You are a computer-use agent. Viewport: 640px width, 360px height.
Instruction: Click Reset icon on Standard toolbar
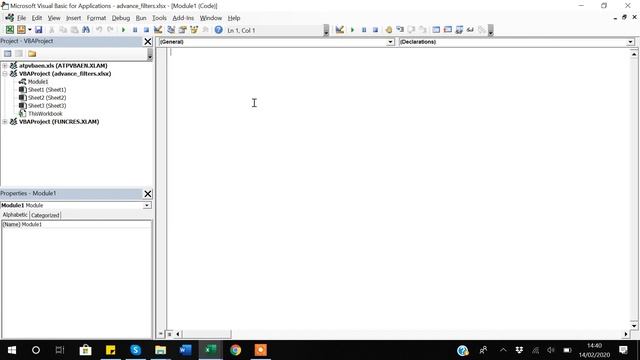146,30
